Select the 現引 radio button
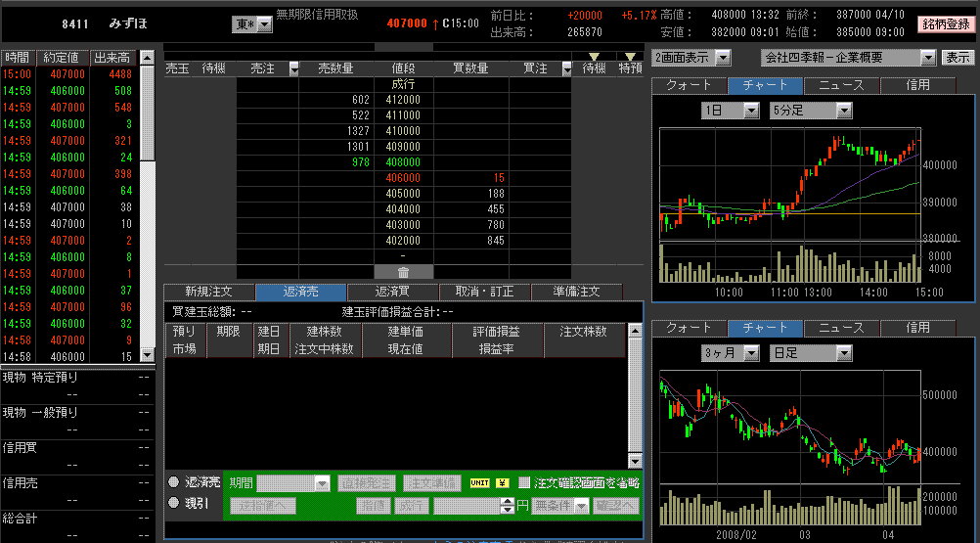 173,503
